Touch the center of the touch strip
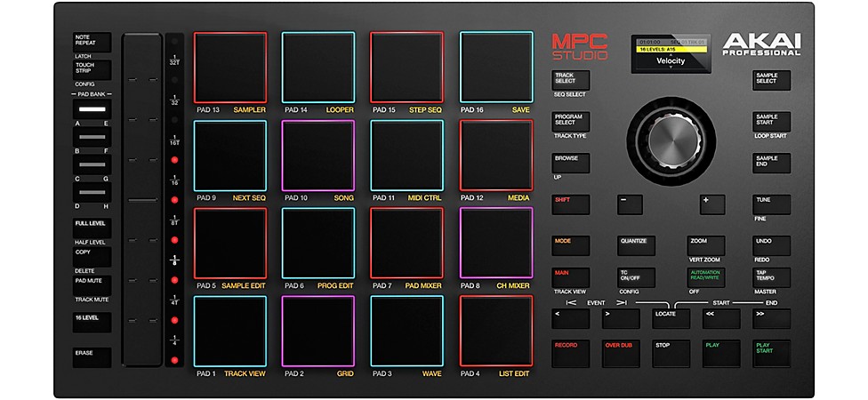The width and height of the screenshot is (868, 400). 141,200
